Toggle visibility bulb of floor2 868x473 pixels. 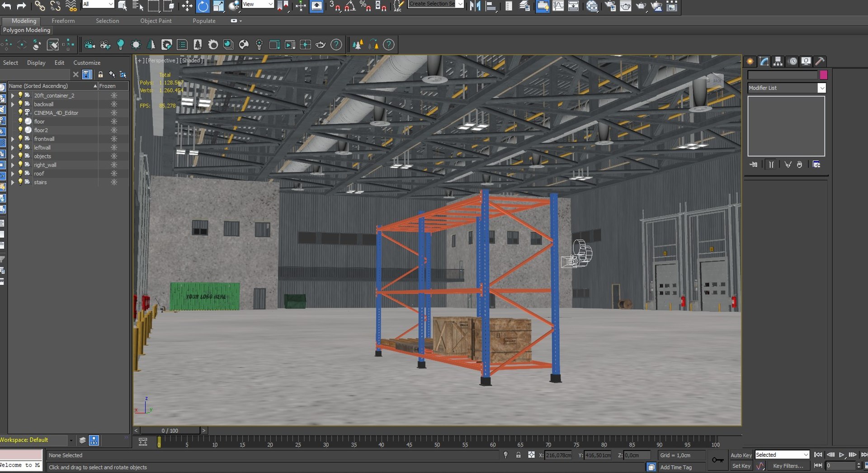pos(20,130)
